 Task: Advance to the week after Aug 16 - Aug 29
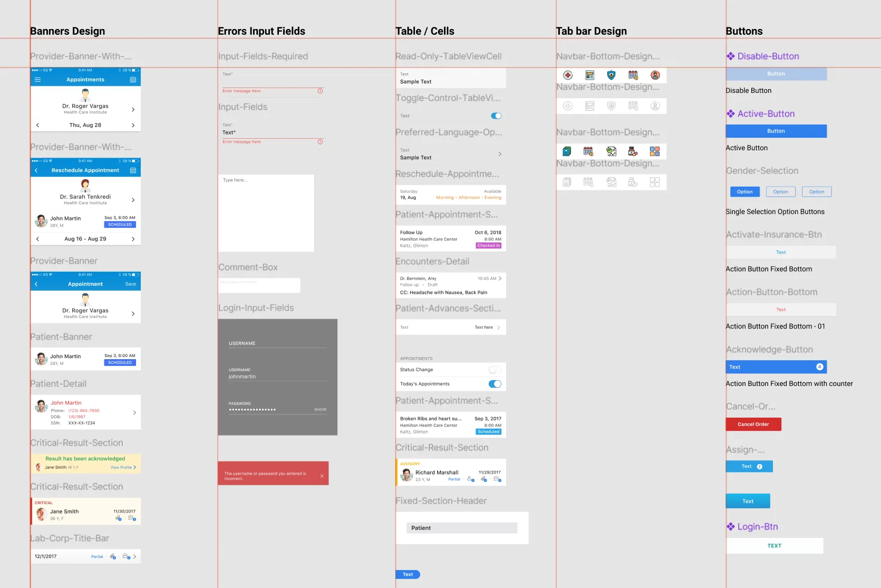point(133,239)
